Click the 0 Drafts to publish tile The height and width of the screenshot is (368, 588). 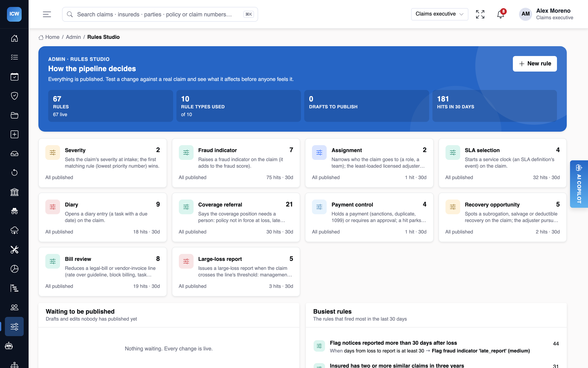[x=366, y=106]
